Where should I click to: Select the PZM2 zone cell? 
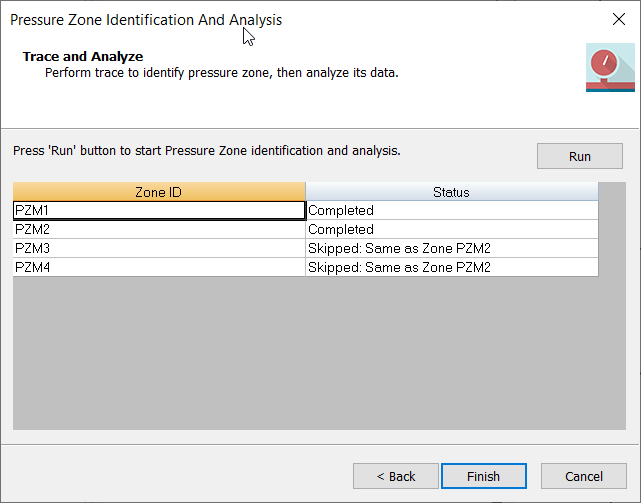click(159, 230)
